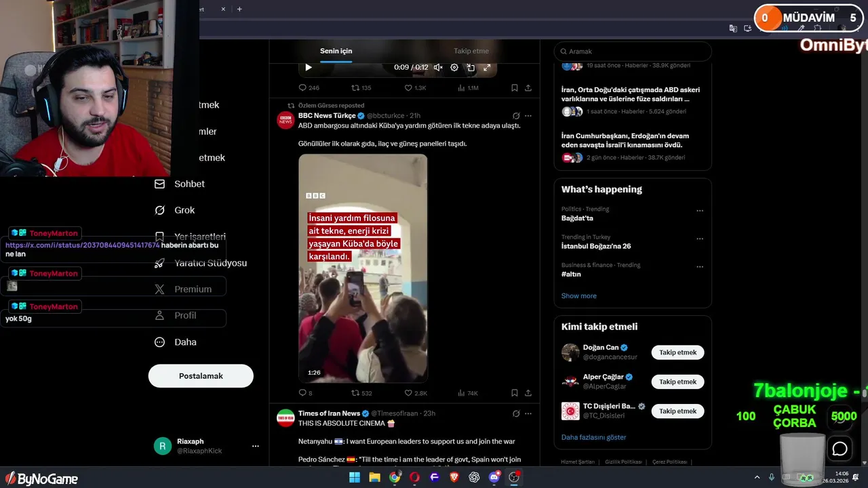Switch to Takip etme tab

471,51
